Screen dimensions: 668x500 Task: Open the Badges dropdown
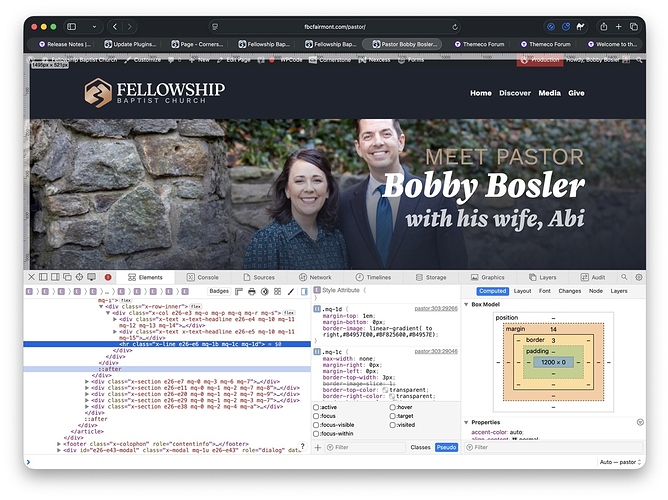coord(219,291)
